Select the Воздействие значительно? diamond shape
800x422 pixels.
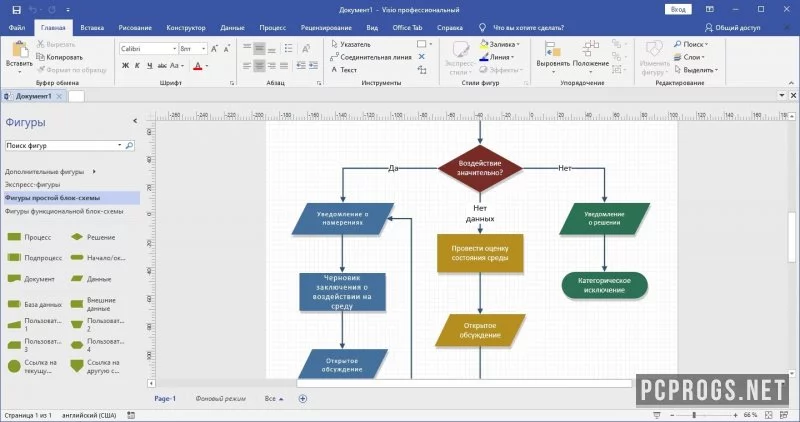click(480, 168)
